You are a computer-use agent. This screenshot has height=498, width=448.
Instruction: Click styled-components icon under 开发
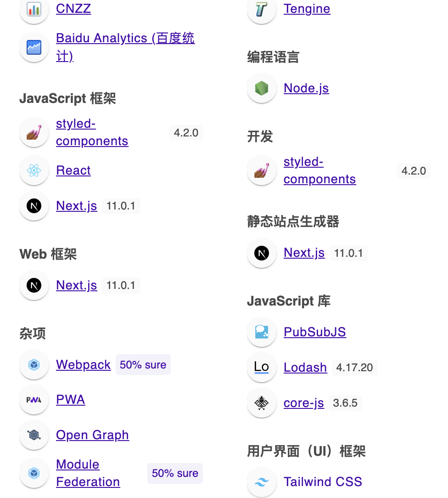[x=262, y=170]
